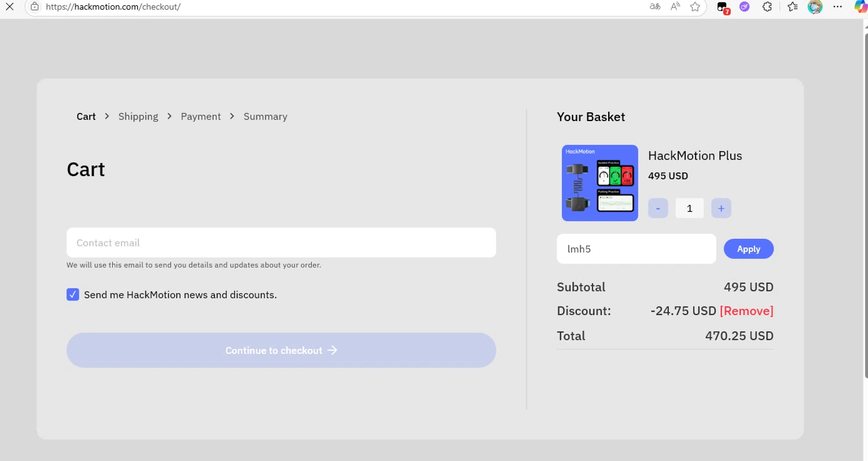Click the quantity field showing 1
The image size is (868, 461).
(x=690, y=208)
